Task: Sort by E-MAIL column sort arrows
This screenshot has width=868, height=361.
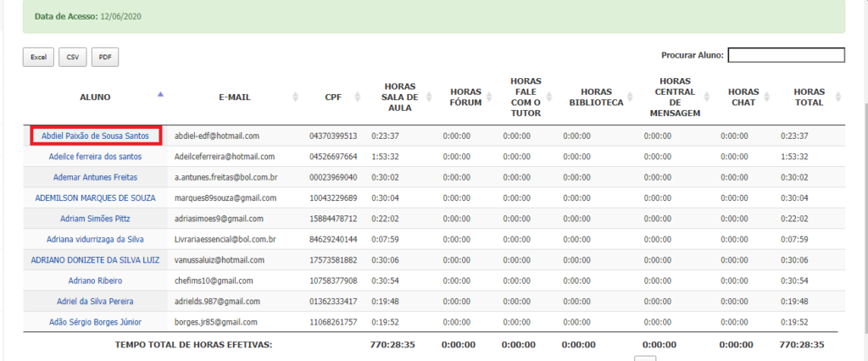Action: [295, 97]
